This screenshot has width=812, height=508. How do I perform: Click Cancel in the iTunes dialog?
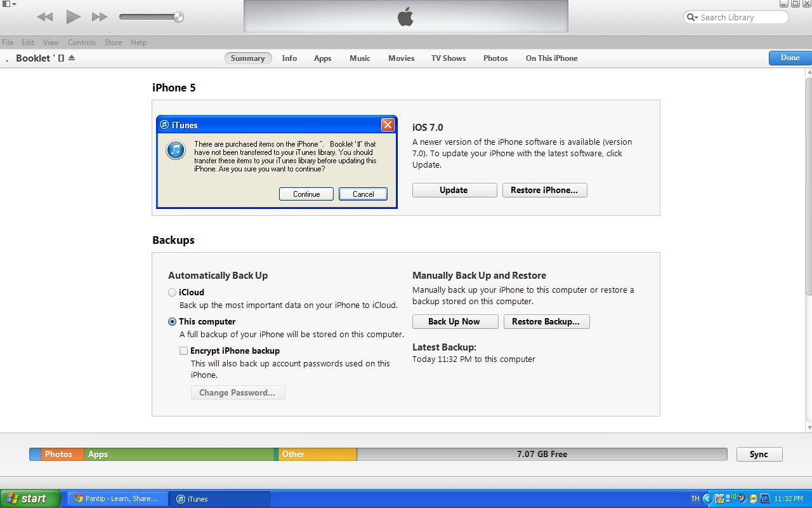point(363,194)
